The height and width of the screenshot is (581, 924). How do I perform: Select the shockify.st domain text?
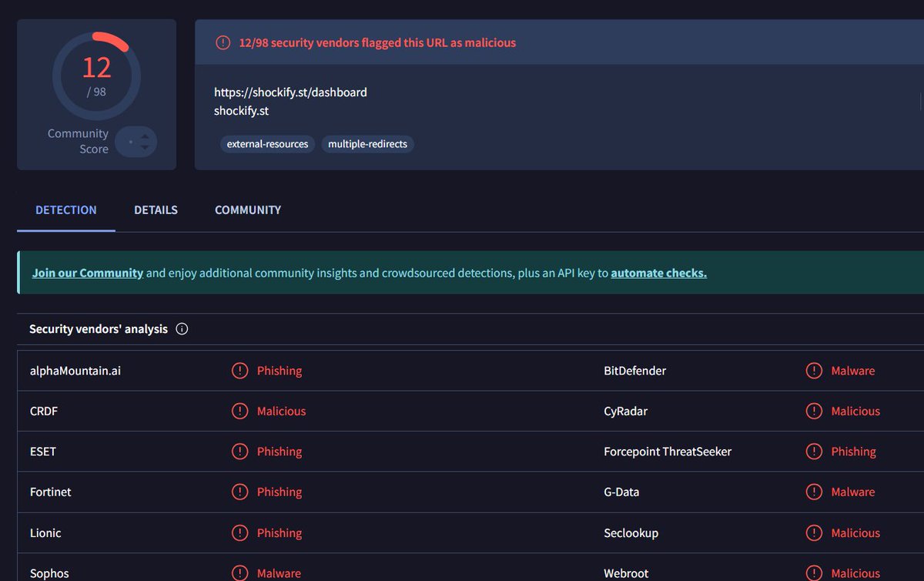pyautogui.click(x=241, y=110)
